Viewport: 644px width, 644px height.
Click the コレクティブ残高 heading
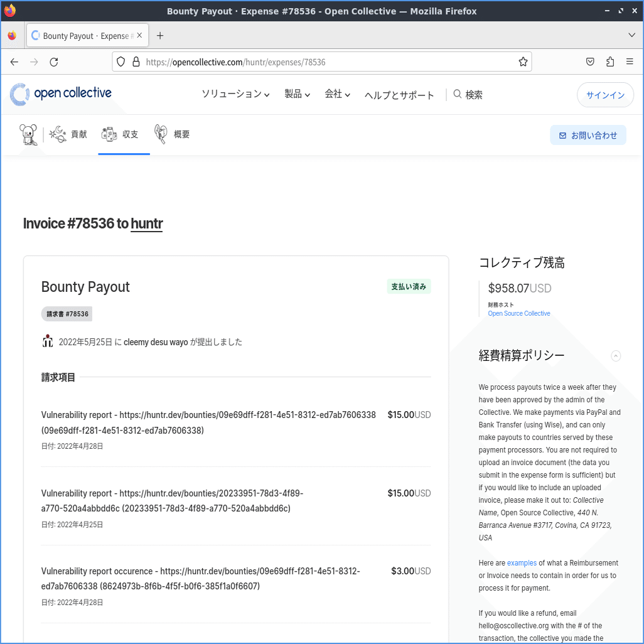pyautogui.click(x=522, y=263)
